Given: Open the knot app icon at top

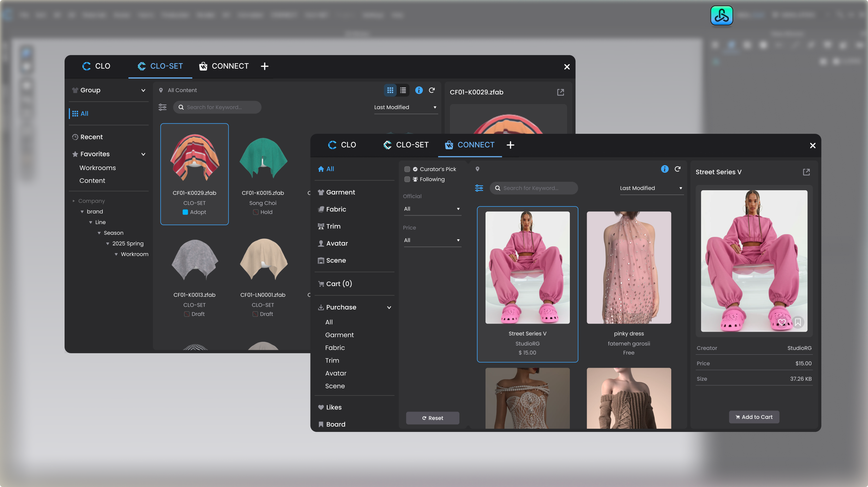Looking at the screenshot, I should click(722, 16).
